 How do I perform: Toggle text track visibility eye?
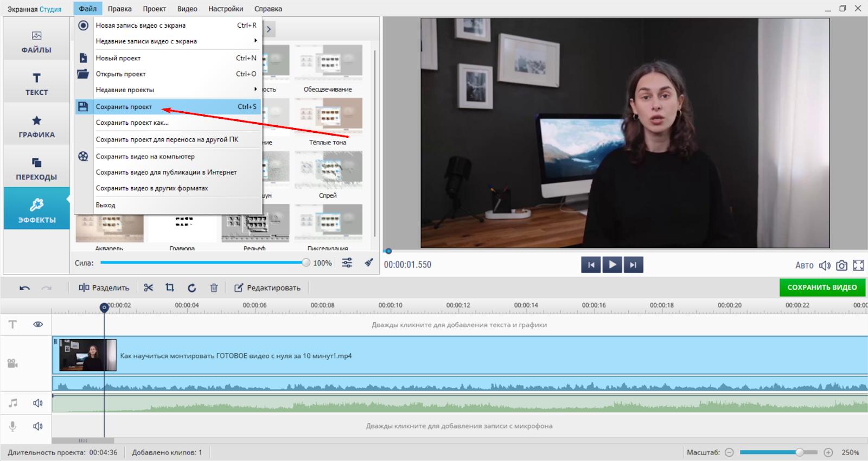(38, 324)
